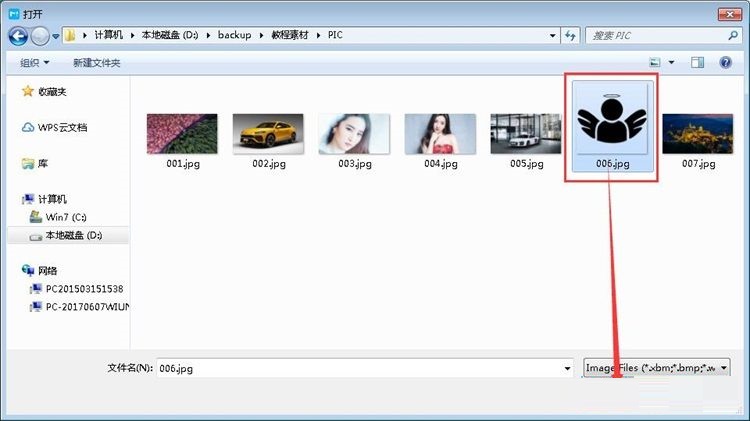Screen dimensions: 750x421
Task: Open the 组织 menu
Action: click(35, 63)
